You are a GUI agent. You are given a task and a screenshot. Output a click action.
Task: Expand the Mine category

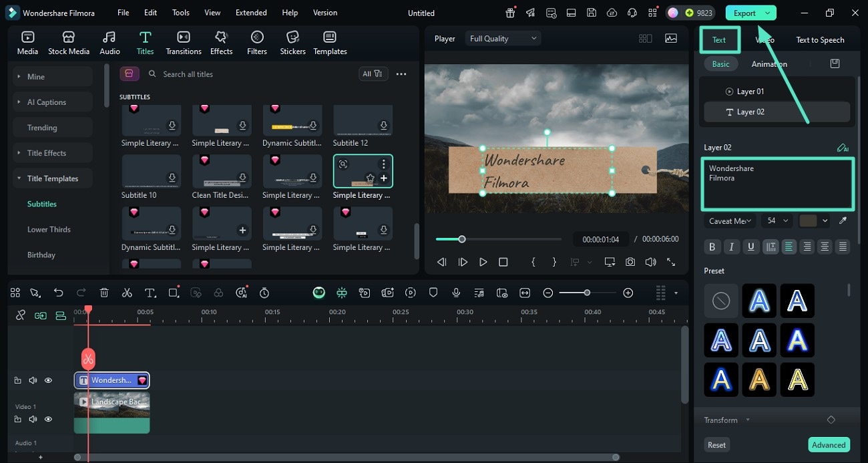tap(53, 77)
